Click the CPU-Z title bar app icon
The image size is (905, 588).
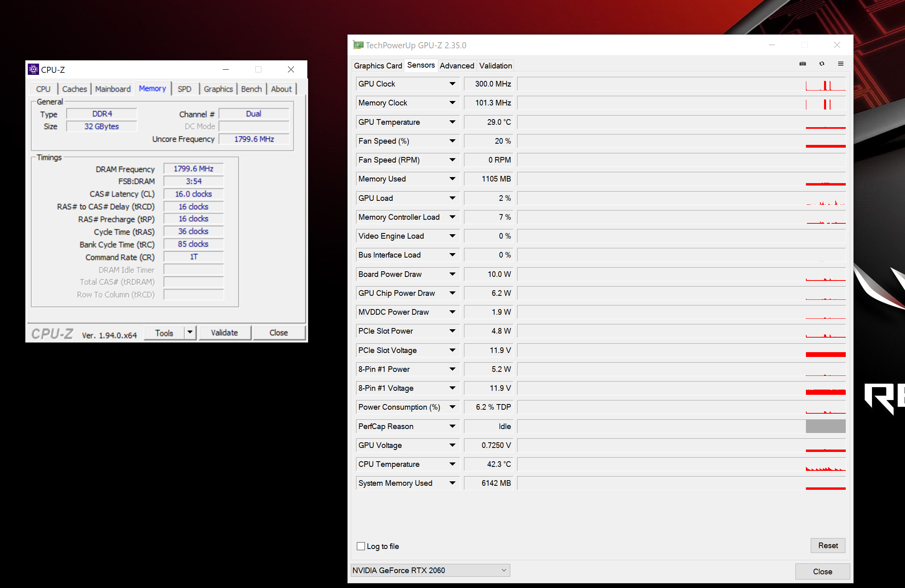pyautogui.click(x=33, y=69)
